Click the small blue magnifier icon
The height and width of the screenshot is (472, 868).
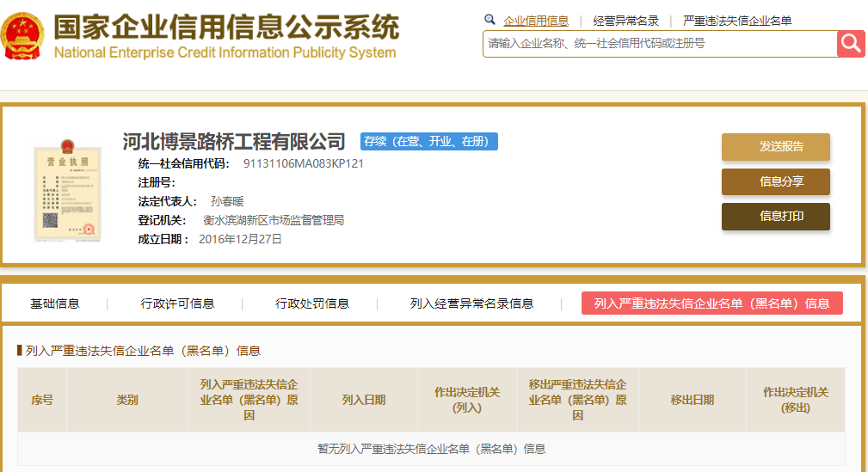(x=489, y=20)
